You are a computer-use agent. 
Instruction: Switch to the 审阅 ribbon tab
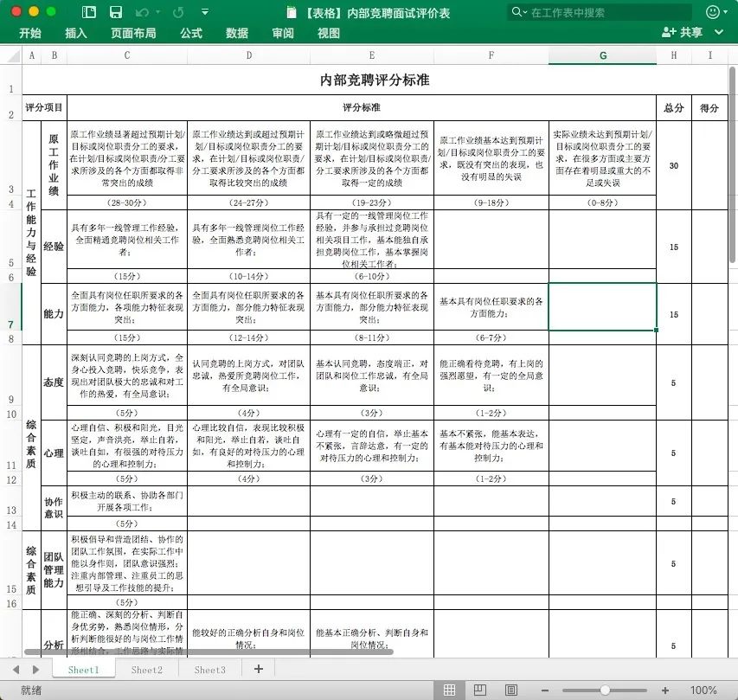tap(283, 32)
